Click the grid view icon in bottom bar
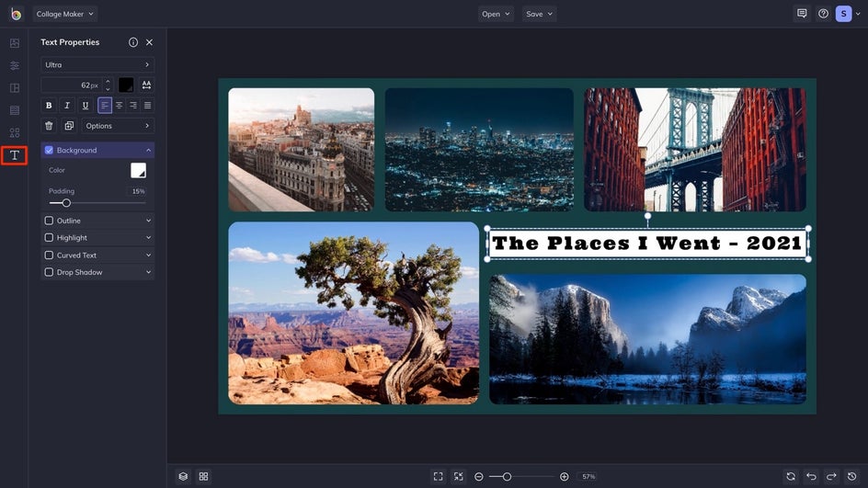868x488 pixels. coord(204,476)
